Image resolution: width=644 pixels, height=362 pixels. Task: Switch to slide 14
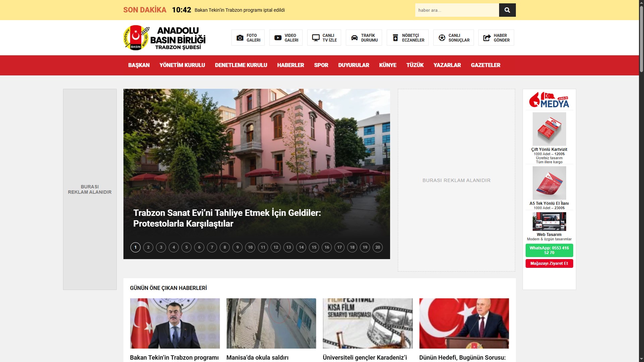(301, 247)
